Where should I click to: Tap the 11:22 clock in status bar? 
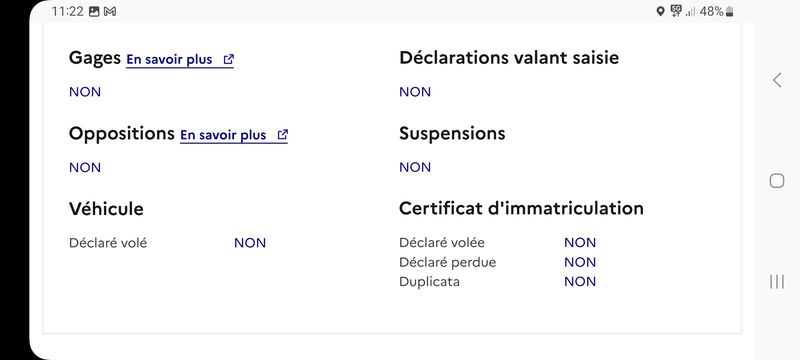tap(67, 11)
